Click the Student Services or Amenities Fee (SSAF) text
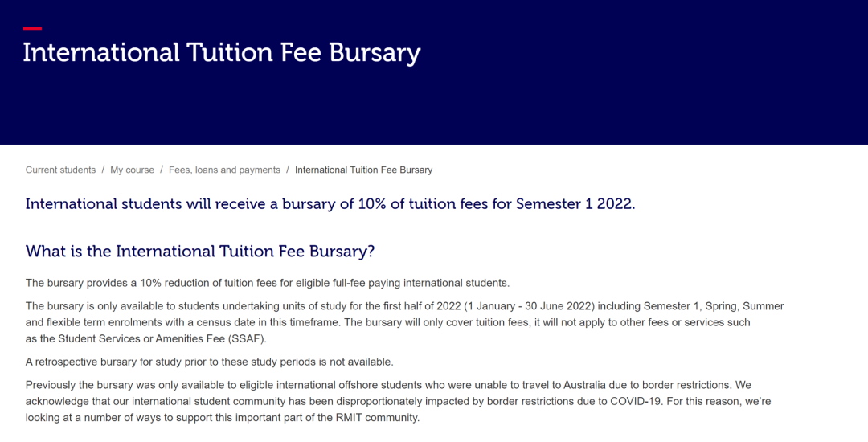The width and height of the screenshot is (868, 442). 162,339
